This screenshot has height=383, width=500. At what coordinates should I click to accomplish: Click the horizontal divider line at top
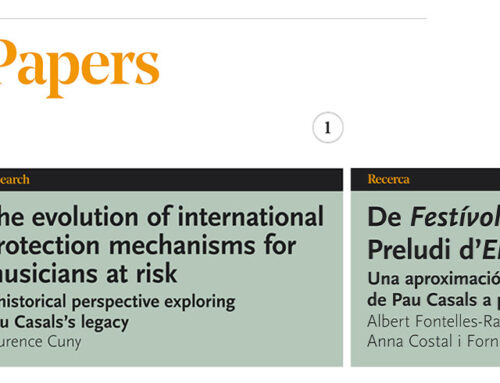point(213,19)
